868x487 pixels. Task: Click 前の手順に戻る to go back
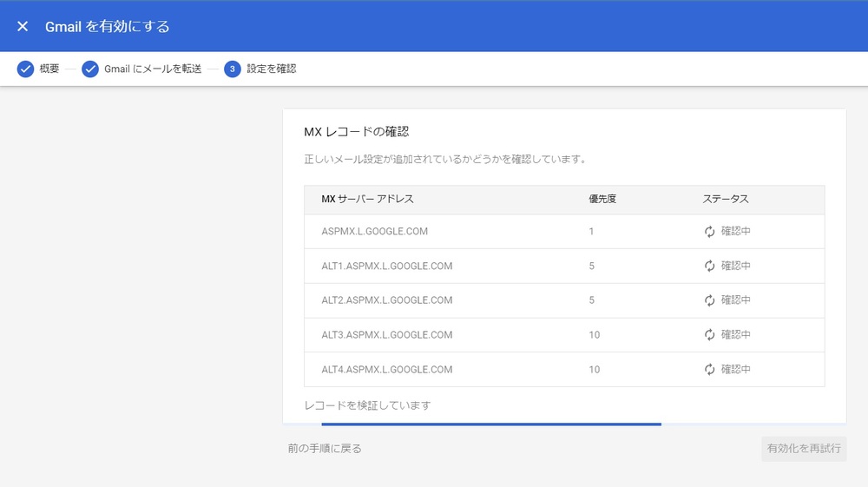pyautogui.click(x=325, y=449)
